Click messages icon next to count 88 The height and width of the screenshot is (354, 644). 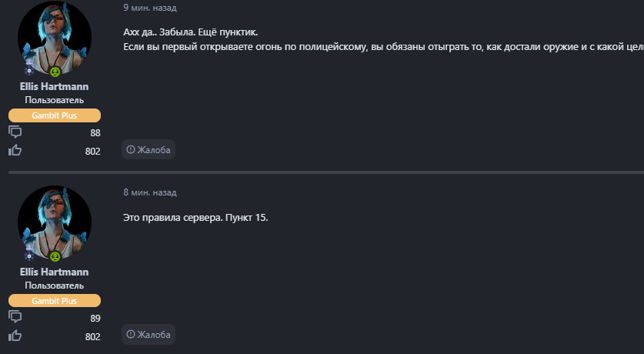(15, 132)
